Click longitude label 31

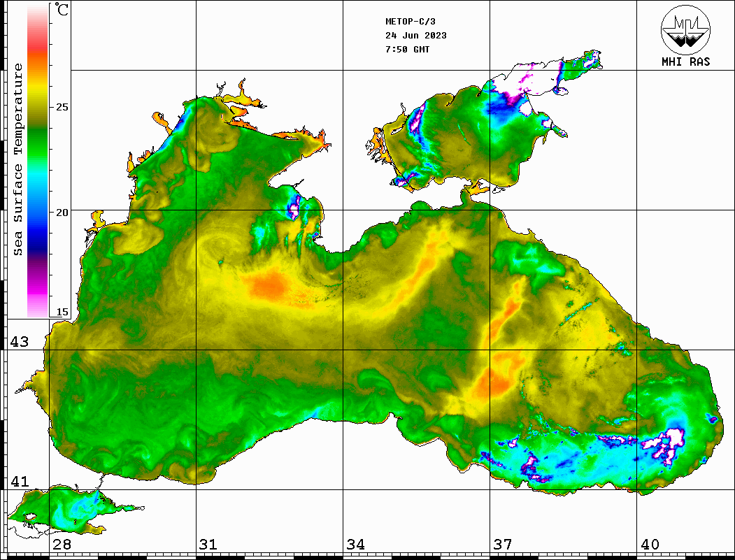208,545
